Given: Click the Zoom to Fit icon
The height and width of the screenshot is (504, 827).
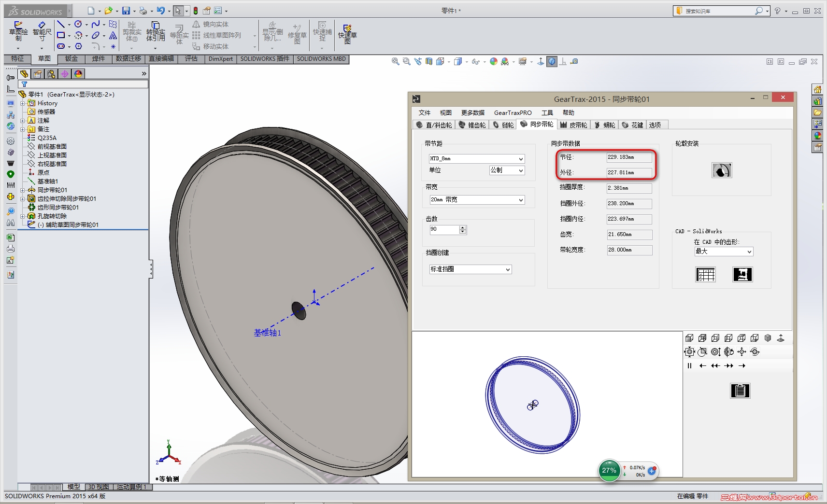Looking at the screenshot, I should pos(395,61).
